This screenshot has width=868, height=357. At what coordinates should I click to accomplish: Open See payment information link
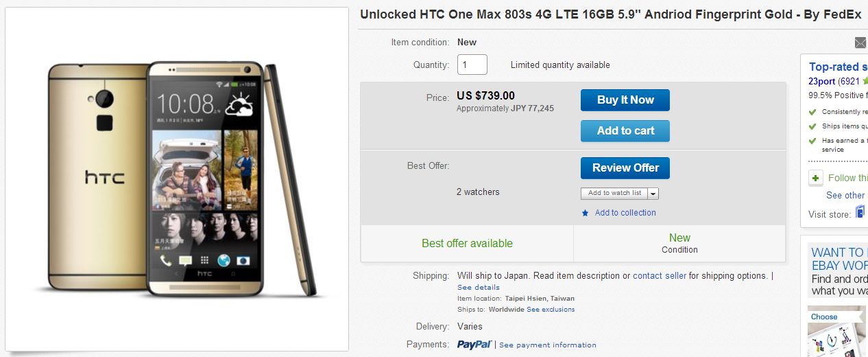click(x=547, y=345)
